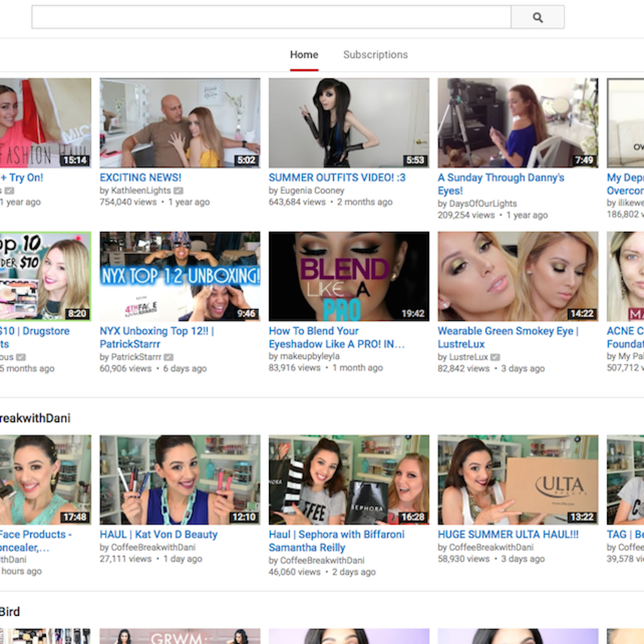Click CoffeeBreakwithDani under the Ulta haul
Viewport: 644px width, 644px height.
491,547
